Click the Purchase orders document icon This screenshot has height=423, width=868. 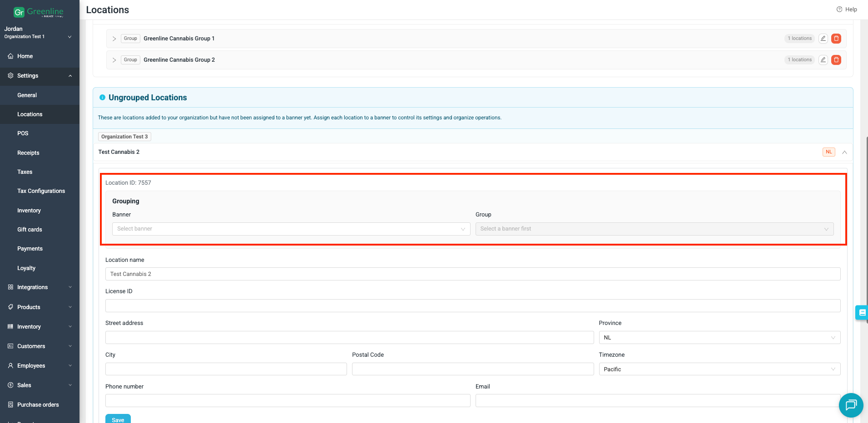pos(10,405)
